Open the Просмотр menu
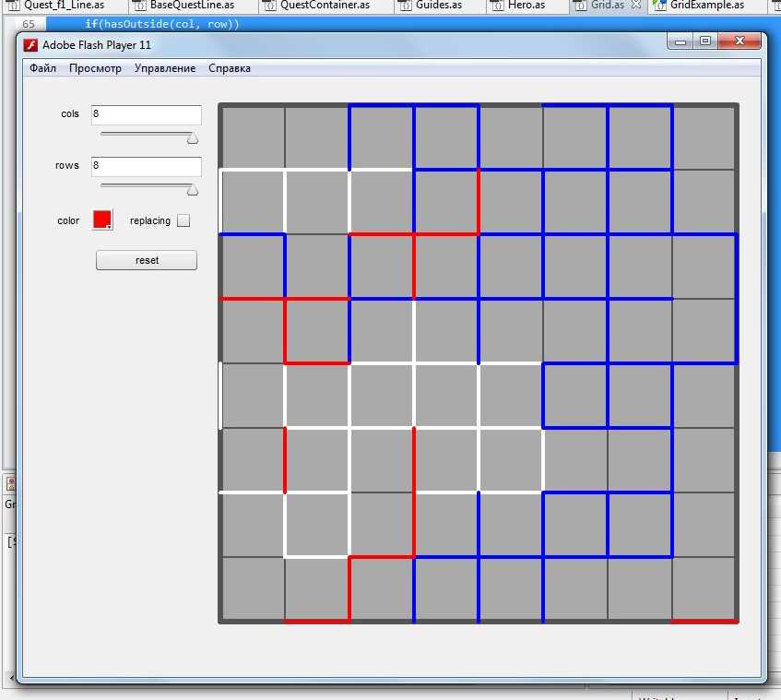Screen dimensions: 781x700 click(95, 68)
